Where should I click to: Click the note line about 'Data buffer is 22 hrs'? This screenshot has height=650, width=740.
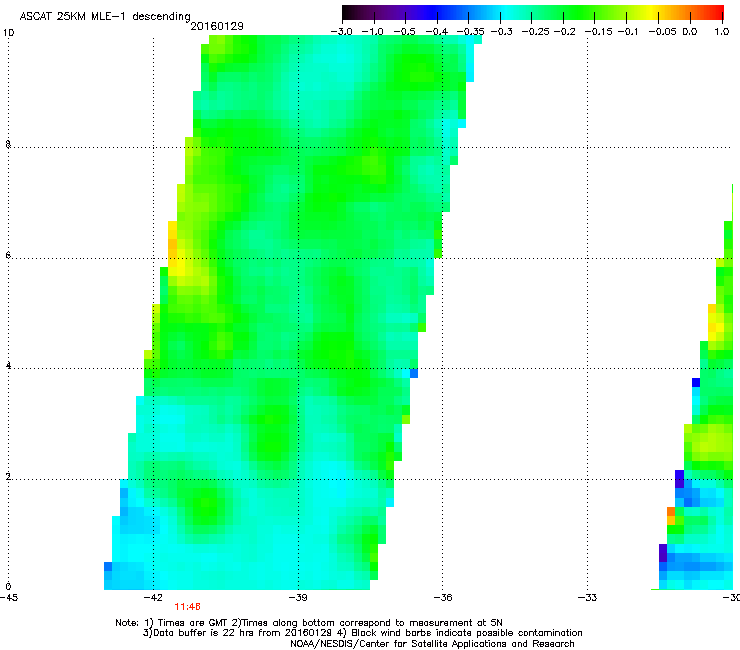[362, 633]
